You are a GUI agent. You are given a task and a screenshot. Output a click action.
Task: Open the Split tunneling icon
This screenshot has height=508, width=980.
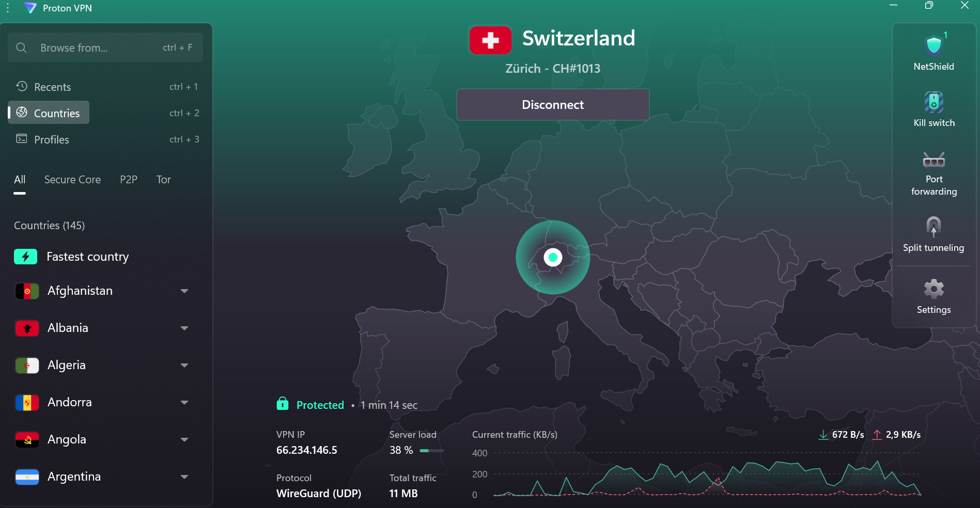pyautogui.click(x=934, y=227)
